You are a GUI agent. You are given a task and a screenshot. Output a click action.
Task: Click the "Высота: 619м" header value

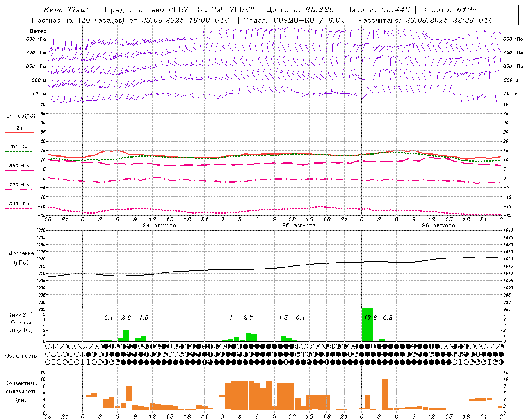point(449,10)
